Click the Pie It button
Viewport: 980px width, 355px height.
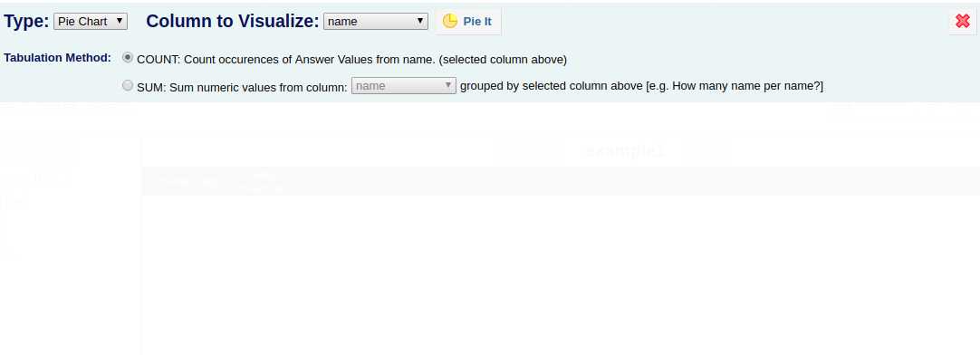(468, 21)
